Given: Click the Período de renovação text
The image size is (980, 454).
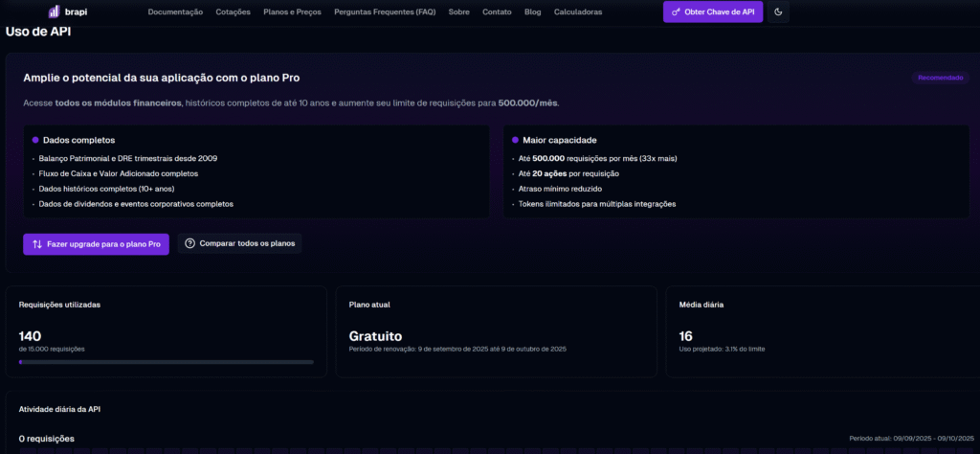Looking at the screenshot, I should [x=457, y=349].
